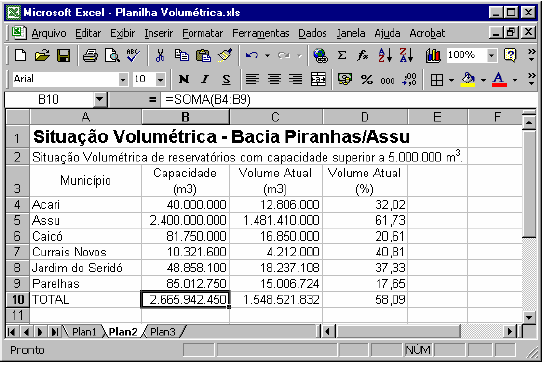Select the column D header

coord(365,117)
